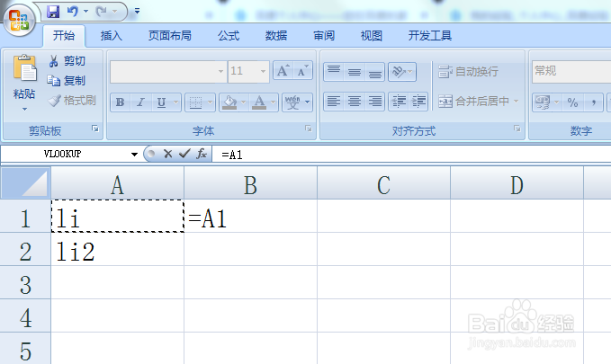Open the borders dropdown arrow
Image resolution: width=611 pixels, height=364 pixels.
(x=211, y=102)
